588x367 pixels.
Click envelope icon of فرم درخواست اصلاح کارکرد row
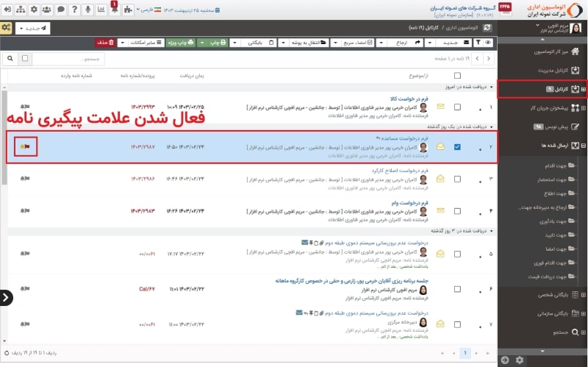(440, 179)
